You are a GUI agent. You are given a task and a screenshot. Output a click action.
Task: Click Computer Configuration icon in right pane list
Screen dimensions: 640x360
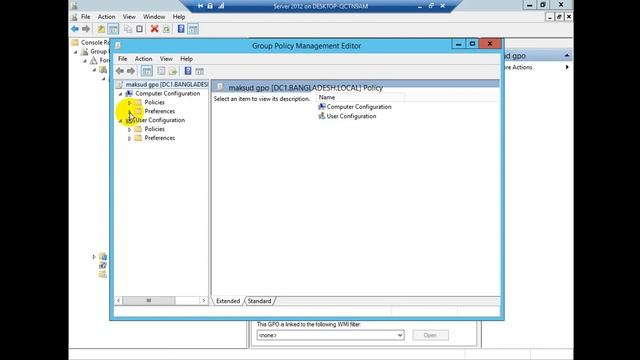point(322,107)
